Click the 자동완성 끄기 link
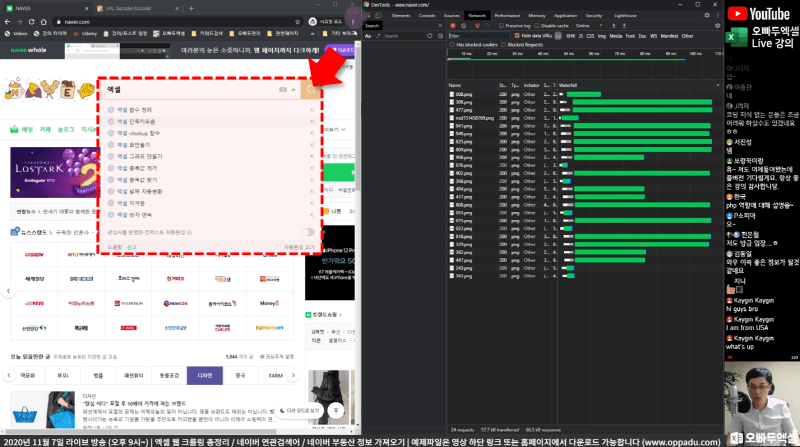The width and height of the screenshot is (800, 447). [x=299, y=246]
